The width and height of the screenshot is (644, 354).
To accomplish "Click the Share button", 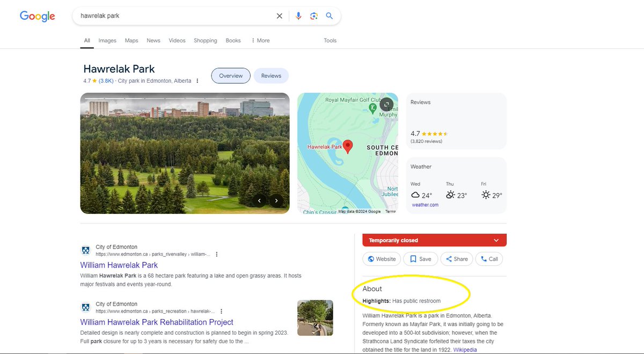I will pyautogui.click(x=456, y=259).
